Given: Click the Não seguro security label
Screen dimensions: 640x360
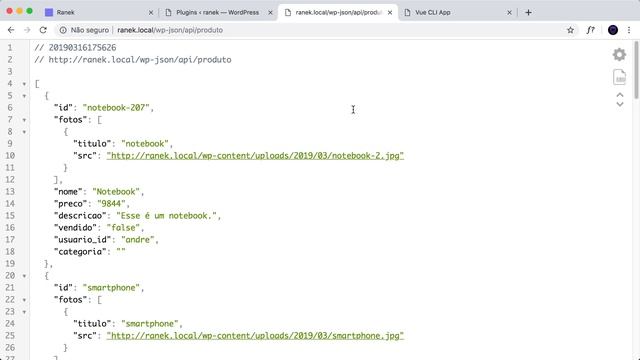Looking at the screenshot, I should [90, 30].
